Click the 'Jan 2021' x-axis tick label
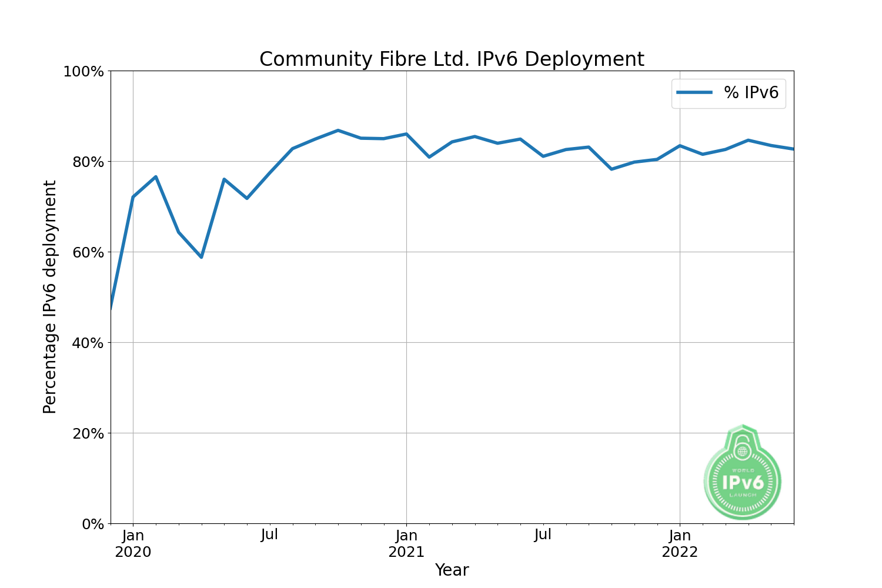 pyautogui.click(x=406, y=544)
